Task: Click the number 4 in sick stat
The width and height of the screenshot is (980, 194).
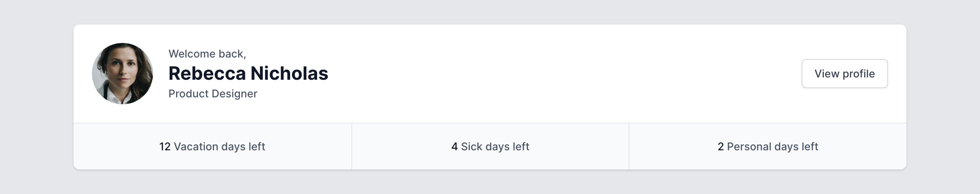Action: 454,146
